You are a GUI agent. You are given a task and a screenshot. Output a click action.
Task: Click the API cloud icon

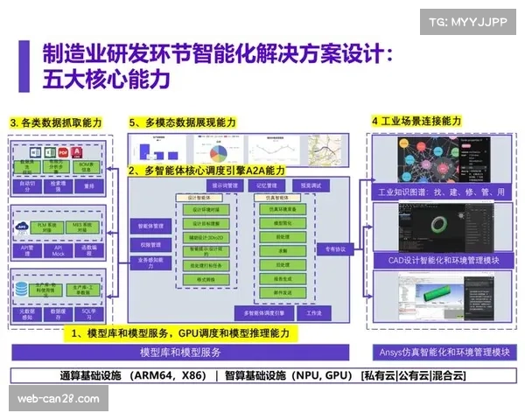click(x=22, y=228)
